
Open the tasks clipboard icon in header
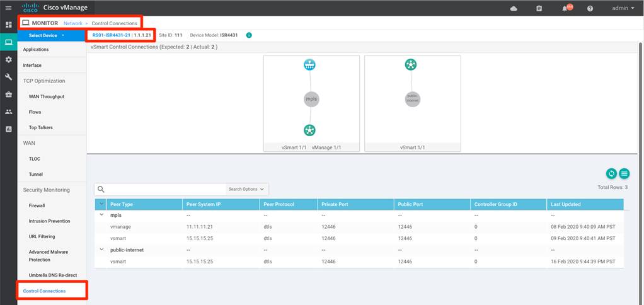pyautogui.click(x=539, y=8)
